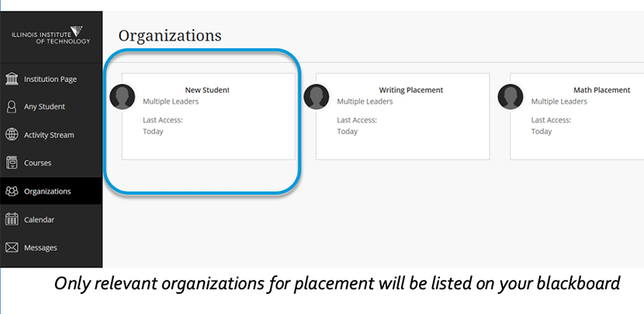The width and height of the screenshot is (644, 314).
Task: Click the Writing Placement avatar thumbnail
Action: tap(317, 97)
